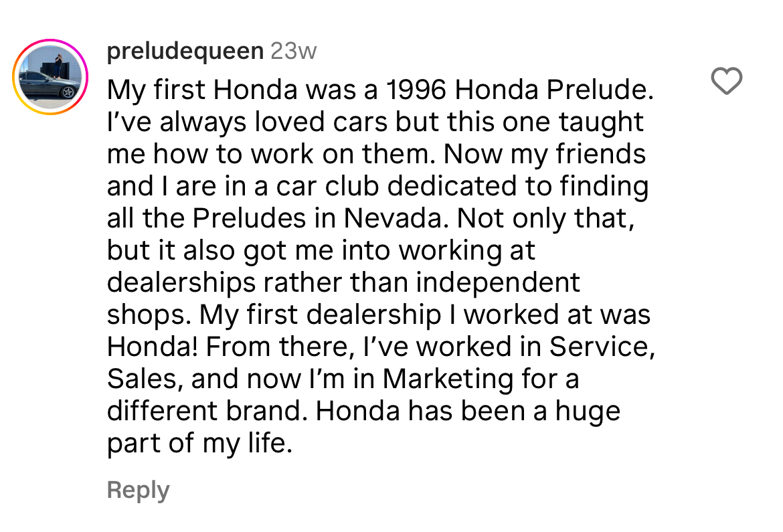Open preludequeen's profile picture
Screen dimensions: 783x532
coord(51,78)
